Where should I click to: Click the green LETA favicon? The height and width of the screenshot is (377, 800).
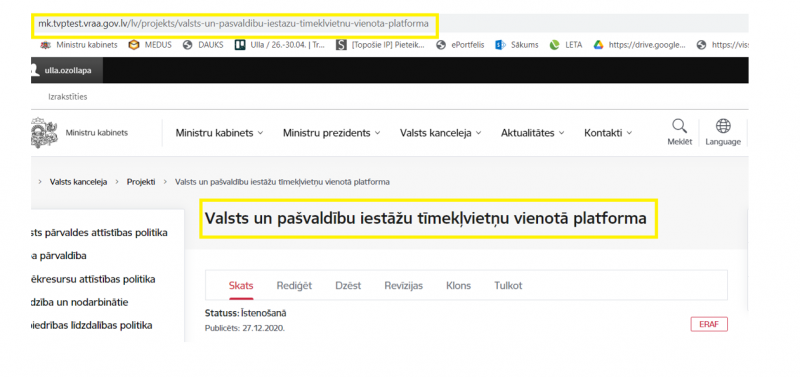click(x=555, y=45)
